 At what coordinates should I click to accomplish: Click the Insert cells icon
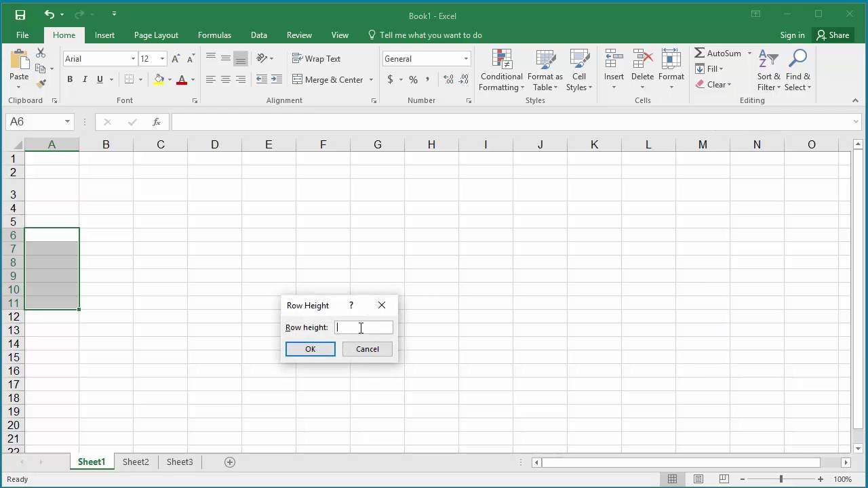pyautogui.click(x=614, y=60)
